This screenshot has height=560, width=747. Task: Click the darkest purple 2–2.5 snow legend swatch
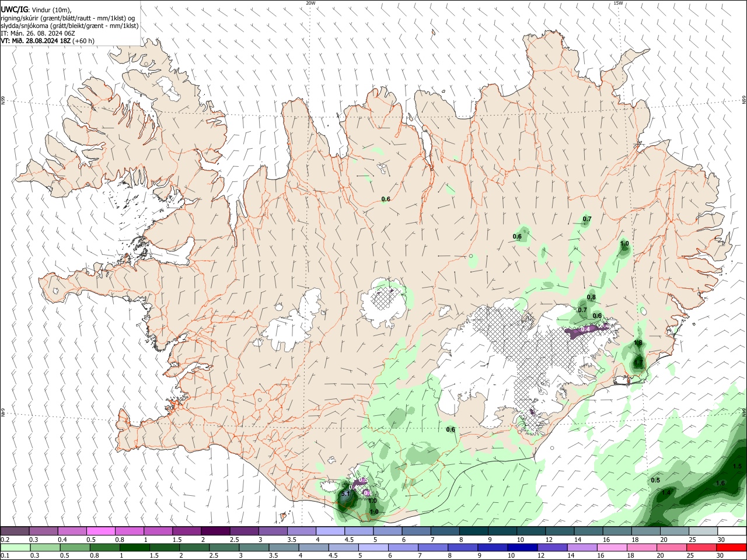coord(215,531)
